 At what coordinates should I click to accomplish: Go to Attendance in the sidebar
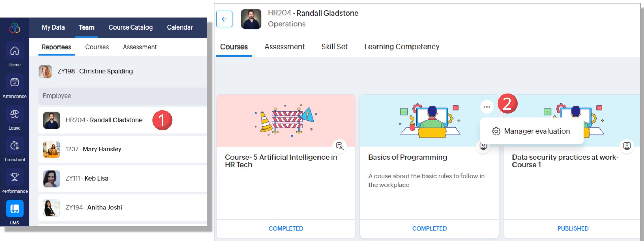coord(15,83)
